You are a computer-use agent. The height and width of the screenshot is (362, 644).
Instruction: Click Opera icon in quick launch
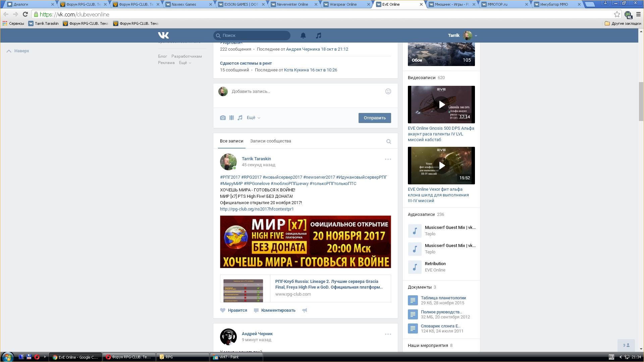pyautogui.click(x=37, y=357)
